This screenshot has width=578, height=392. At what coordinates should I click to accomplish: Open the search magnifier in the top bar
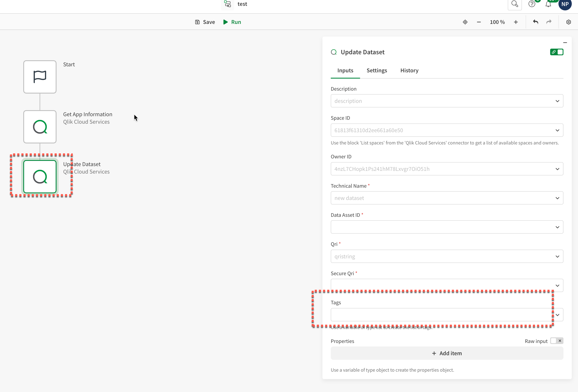tap(515, 4)
